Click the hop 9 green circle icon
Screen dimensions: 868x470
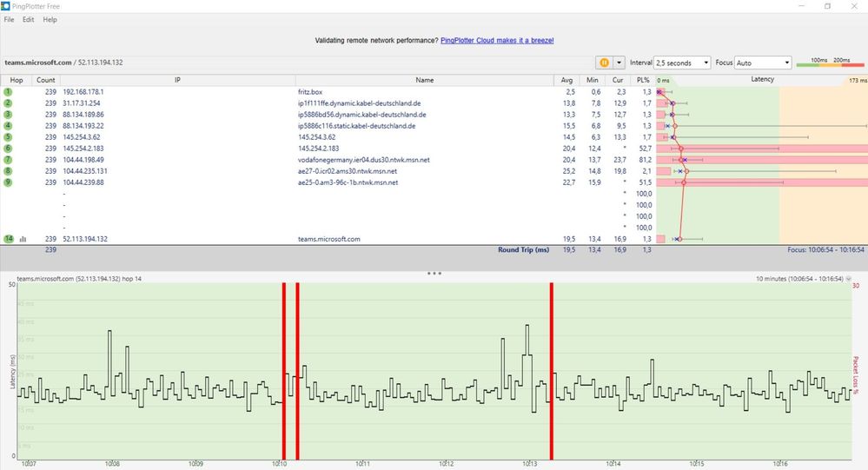(8, 182)
